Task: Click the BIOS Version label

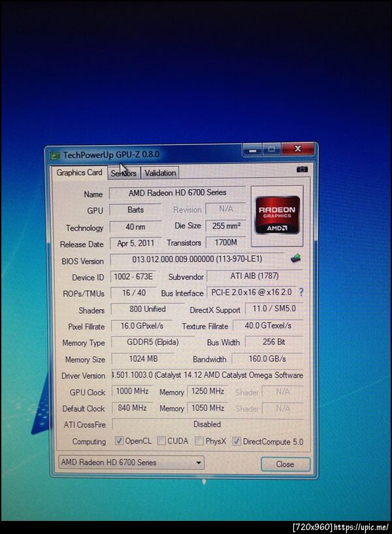Action: [x=83, y=261]
